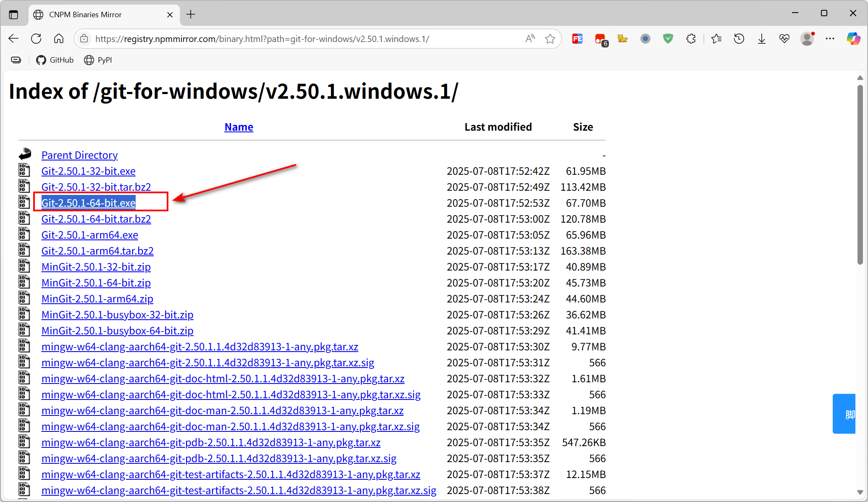This screenshot has width=868, height=502.
Task: Click the Last modified column header
Action: [498, 127]
